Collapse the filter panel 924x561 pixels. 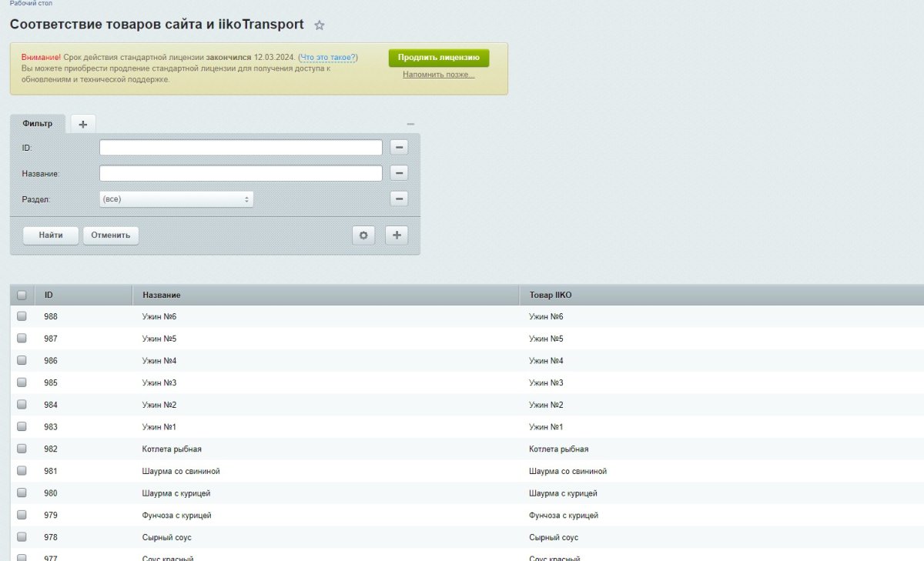[x=411, y=124]
